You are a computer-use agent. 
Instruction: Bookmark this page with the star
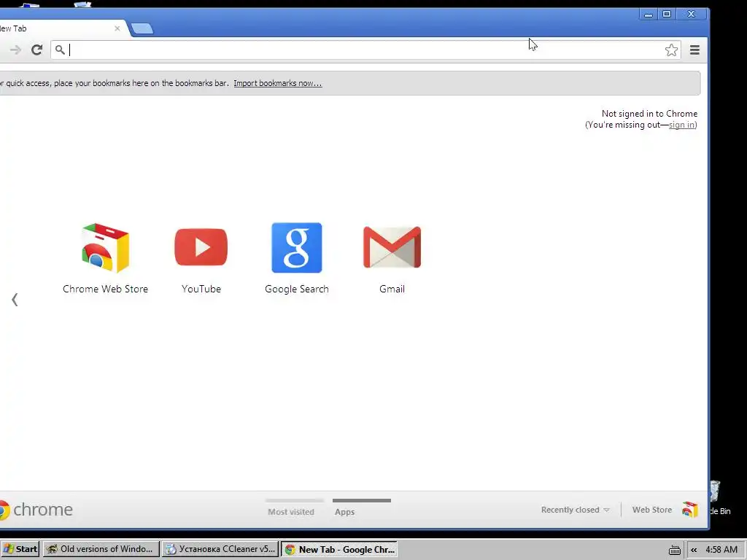(671, 50)
